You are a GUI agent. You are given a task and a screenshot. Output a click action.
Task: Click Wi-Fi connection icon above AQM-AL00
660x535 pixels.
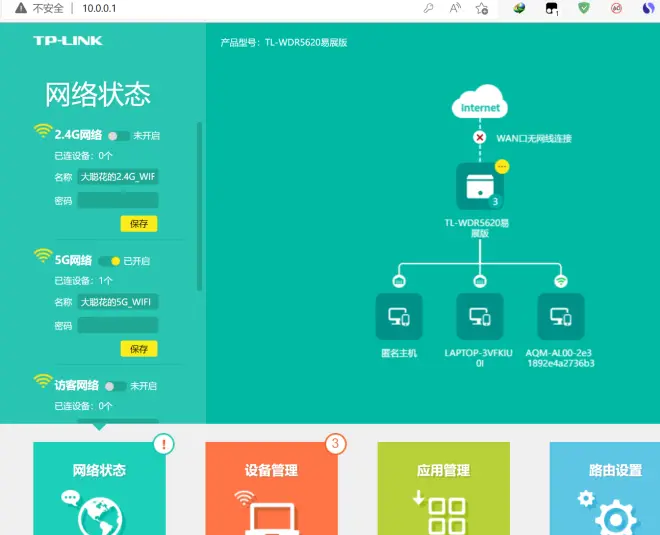(x=561, y=281)
